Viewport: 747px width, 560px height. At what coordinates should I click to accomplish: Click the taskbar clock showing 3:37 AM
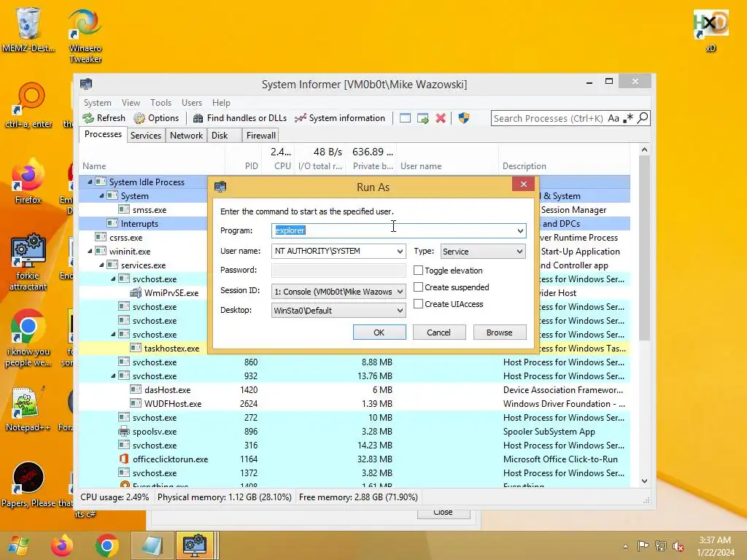click(715, 546)
